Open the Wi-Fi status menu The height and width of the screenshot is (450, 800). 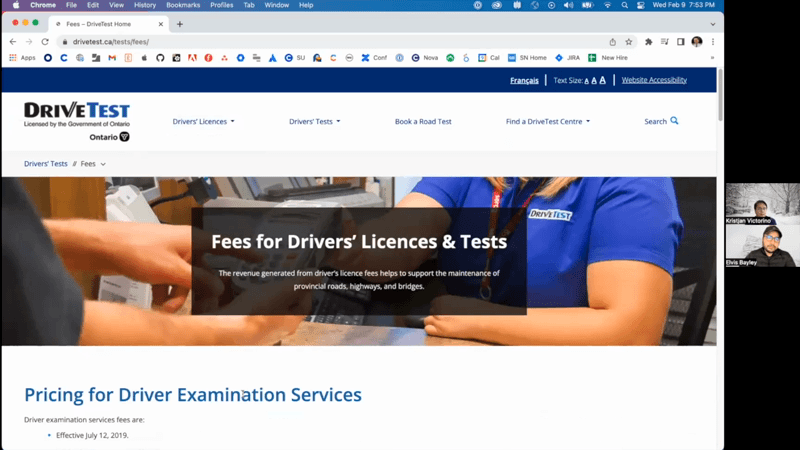click(607, 5)
